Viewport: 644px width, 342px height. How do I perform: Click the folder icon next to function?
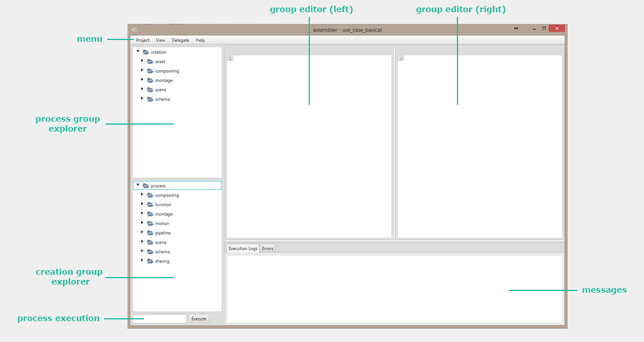[150, 205]
